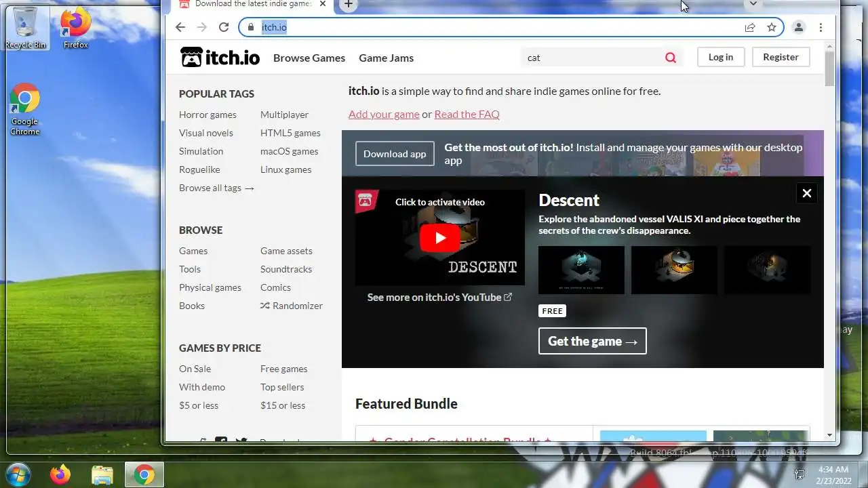The image size is (868, 488).
Task: Browse Books link
Action: pos(192,306)
